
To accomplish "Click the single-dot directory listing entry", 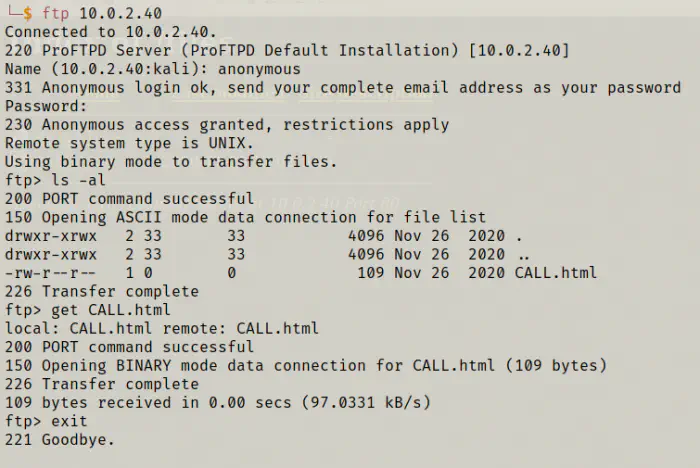I will click(x=517, y=236).
